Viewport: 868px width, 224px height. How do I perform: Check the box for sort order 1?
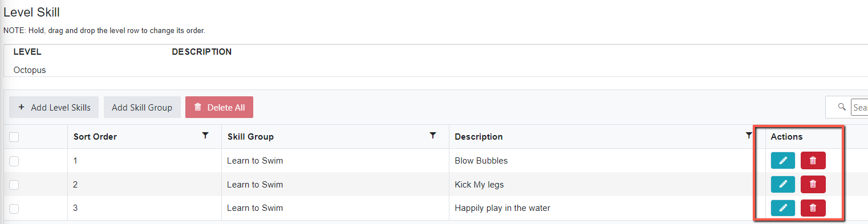tap(14, 161)
